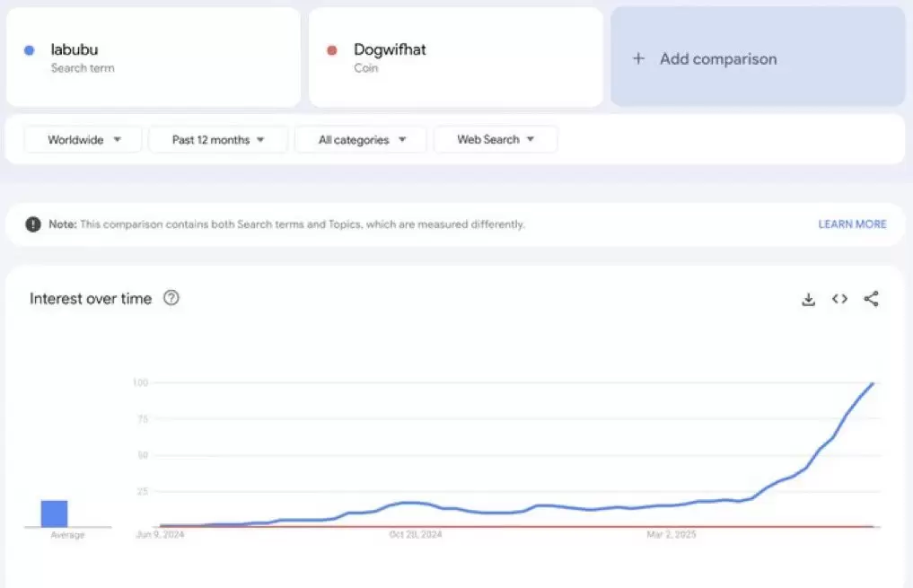Open the Worldwide region dropdown
The image size is (913, 588).
coord(83,139)
